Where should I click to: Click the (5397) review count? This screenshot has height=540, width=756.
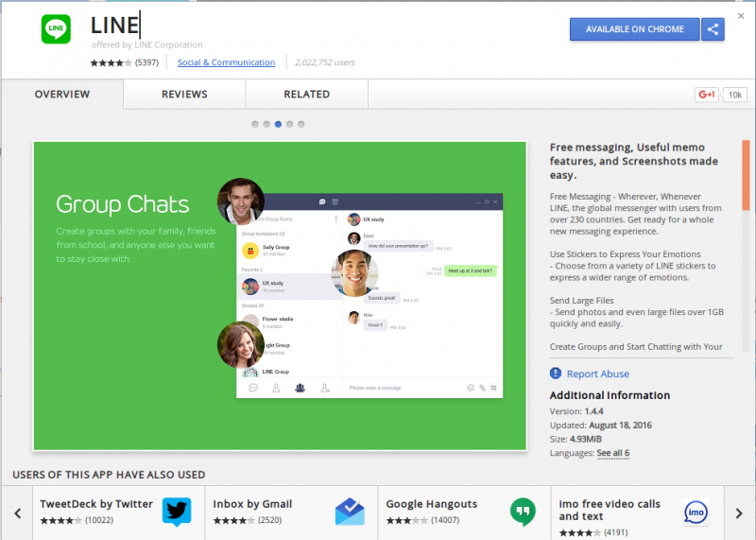click(146, 62)
